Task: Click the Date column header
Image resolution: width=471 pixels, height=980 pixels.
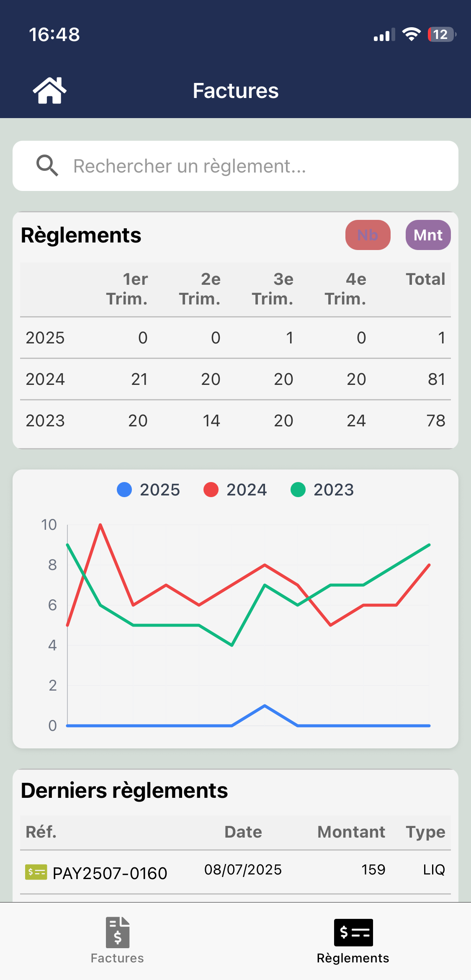Action: (x=243, y=832)
